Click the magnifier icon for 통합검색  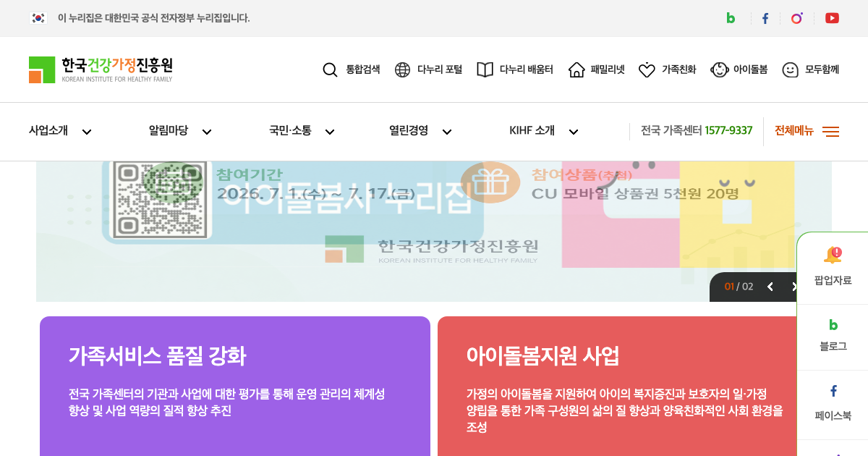pos(330,69)
